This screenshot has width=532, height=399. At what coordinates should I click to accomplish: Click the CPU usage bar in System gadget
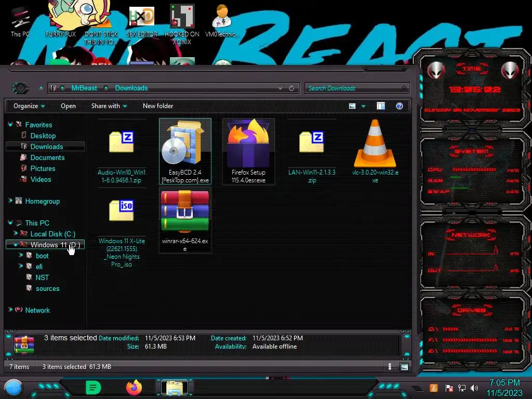tap(473, 170)
